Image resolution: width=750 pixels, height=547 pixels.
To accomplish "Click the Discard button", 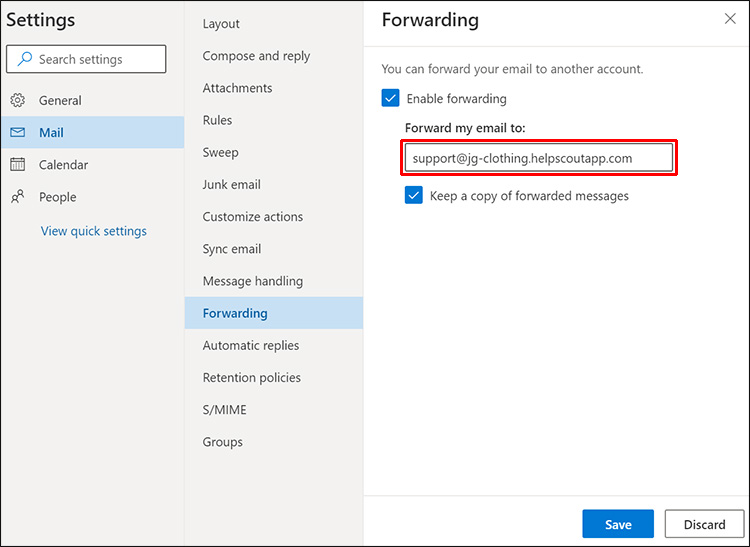I will tap(704, 524).
